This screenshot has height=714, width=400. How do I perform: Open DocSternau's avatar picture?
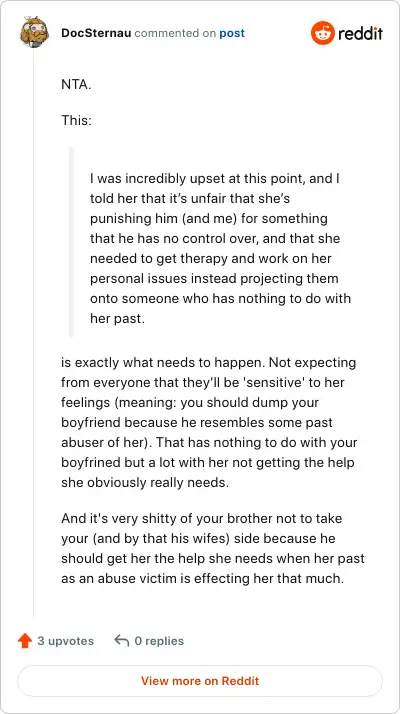tap(34, 32)
